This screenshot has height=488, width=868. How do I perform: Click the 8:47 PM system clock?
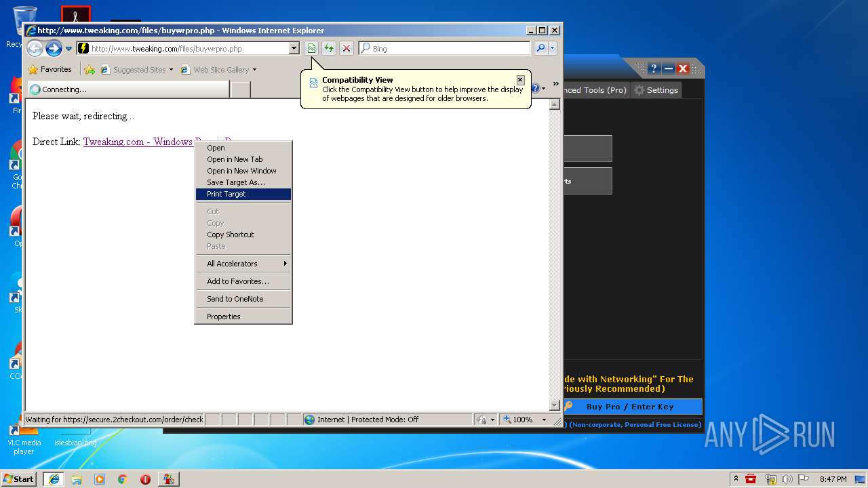(833, 479)
